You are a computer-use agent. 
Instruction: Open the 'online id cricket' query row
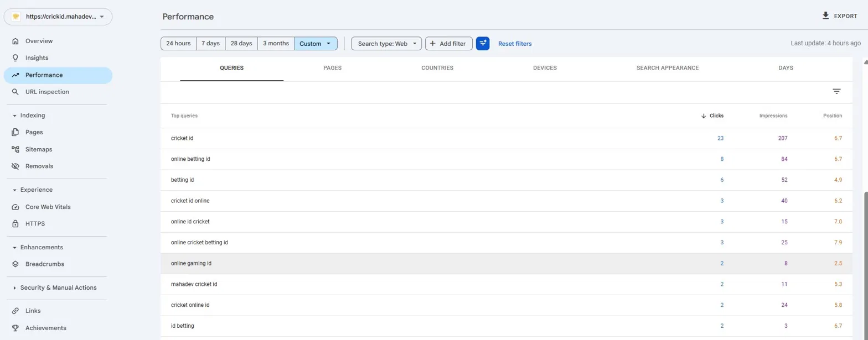[x=507, y=222]
